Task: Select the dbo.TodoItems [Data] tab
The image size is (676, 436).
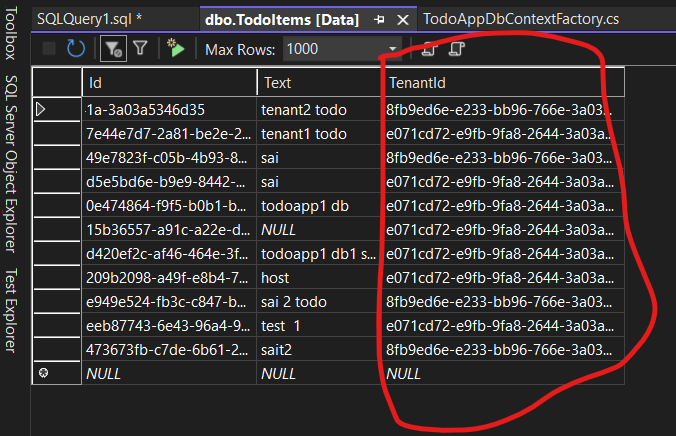Action: tap(282, 20)
